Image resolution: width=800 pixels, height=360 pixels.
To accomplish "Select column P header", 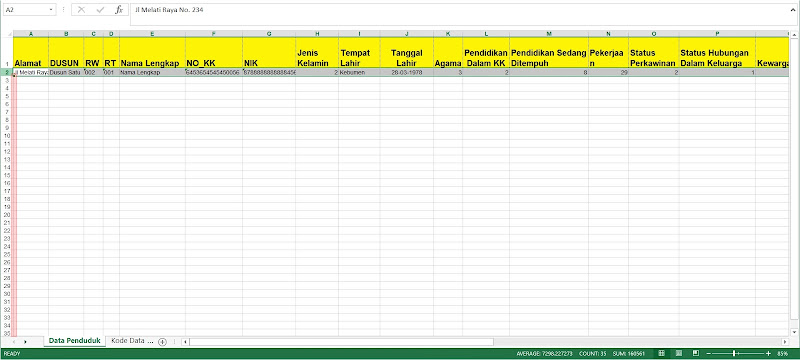I will click(717, 34).
